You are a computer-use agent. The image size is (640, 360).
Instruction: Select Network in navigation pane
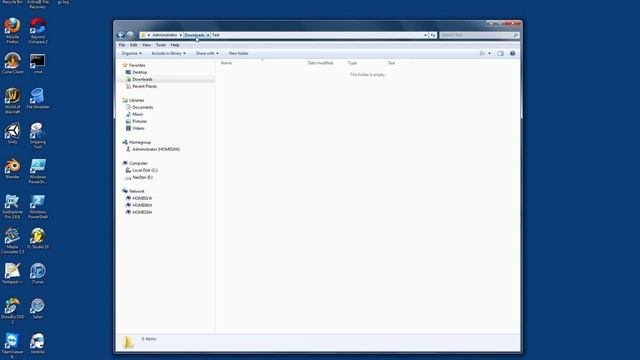[x=137, y=191]
